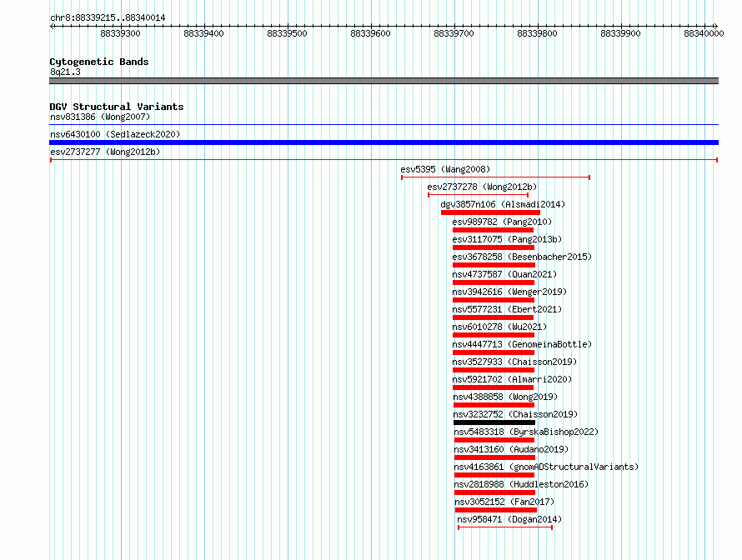
Task: Click ruler tick label 88339700
Action: (454, 33)
